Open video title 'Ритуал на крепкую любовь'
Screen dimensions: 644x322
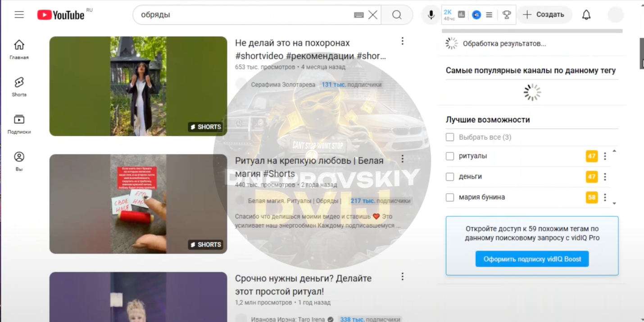[309, 167]
